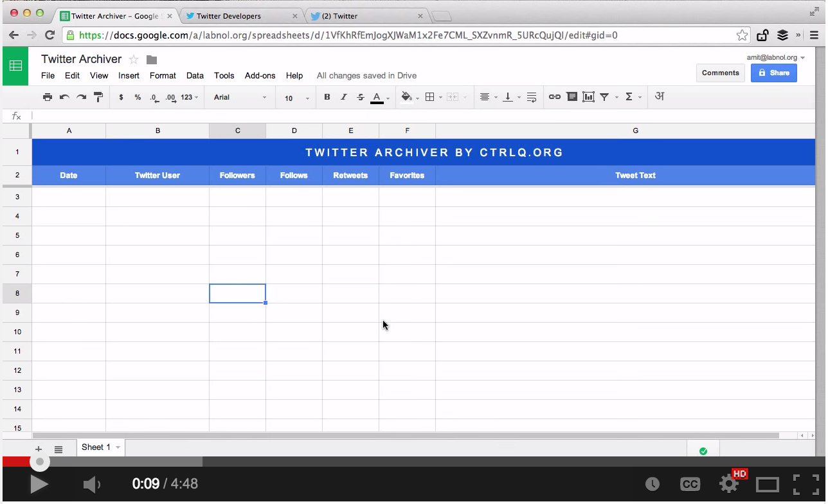Click the Insert comment icon
Screen dimensions: 828x504
point(571,97)
